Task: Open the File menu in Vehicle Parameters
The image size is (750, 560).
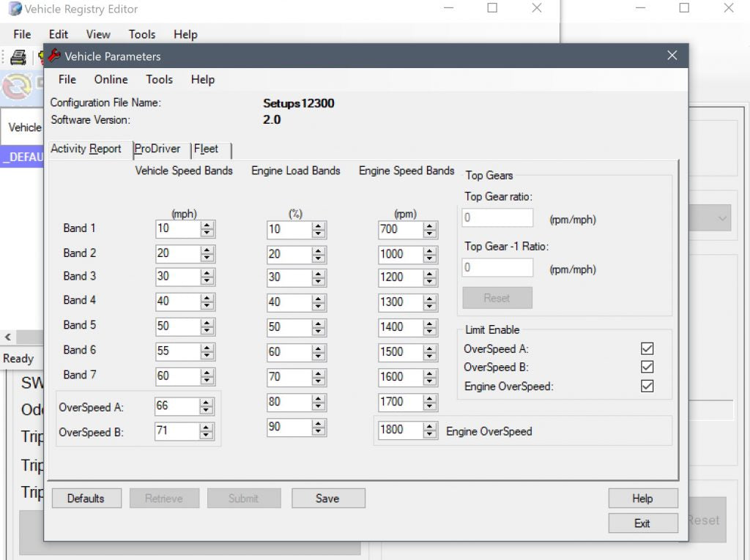Action: [66, 80]
